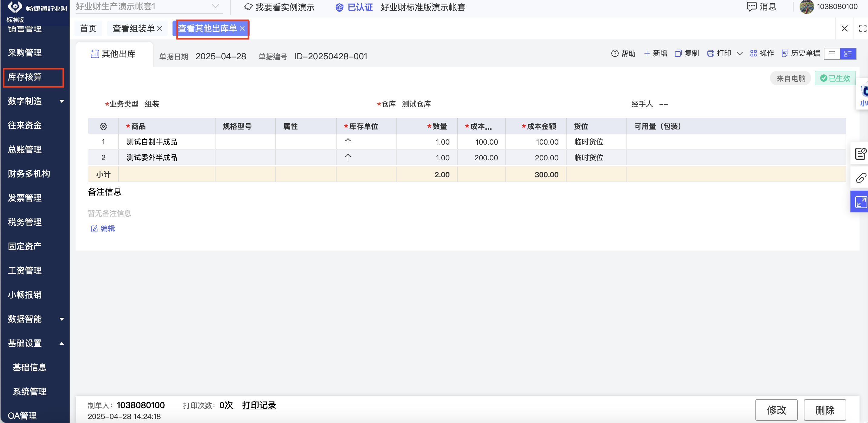Viewport: 868px width, 423px height.
Task: Close the 查看其他出库单 tab
Action: click(242, 29)
